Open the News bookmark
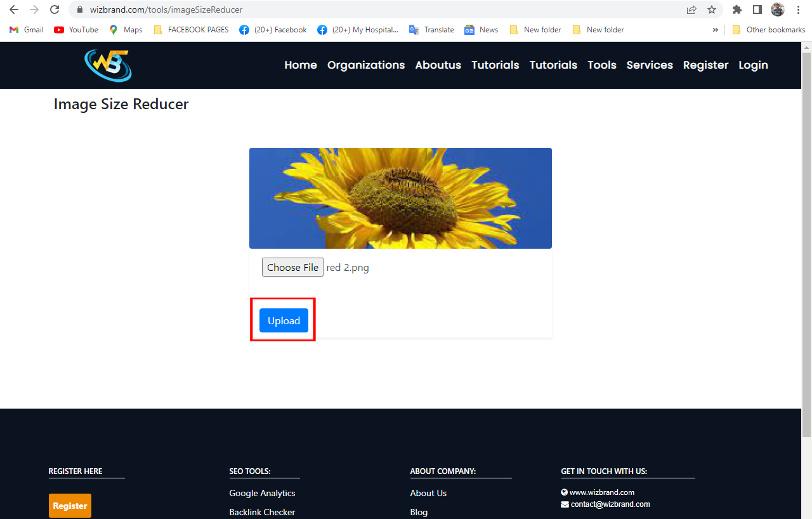 click(x=481, y=29)
